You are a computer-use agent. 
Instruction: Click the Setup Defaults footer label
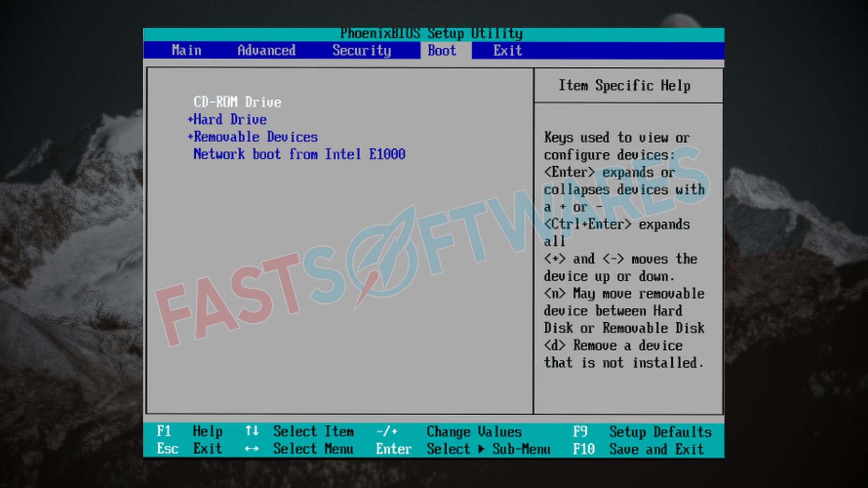(x=660, y=432)
